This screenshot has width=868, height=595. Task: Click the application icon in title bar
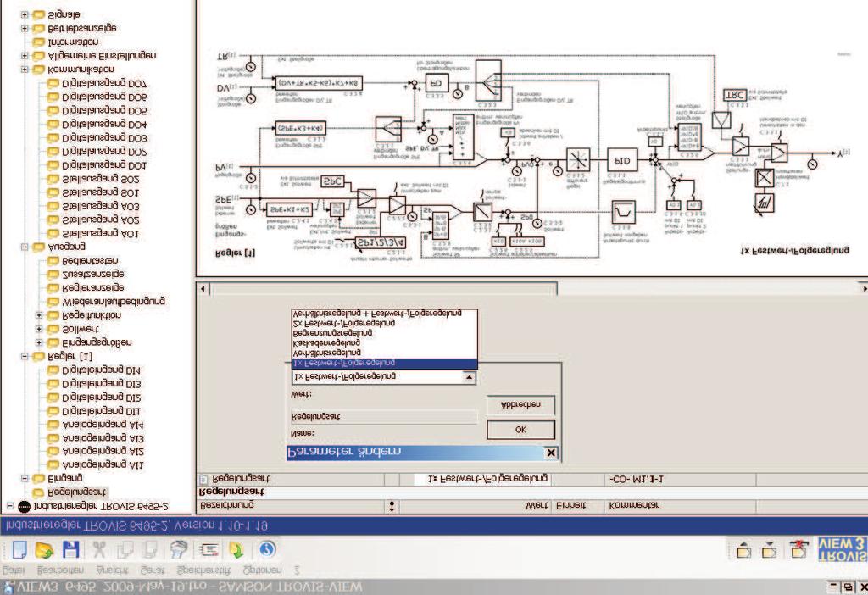(8, 588)
